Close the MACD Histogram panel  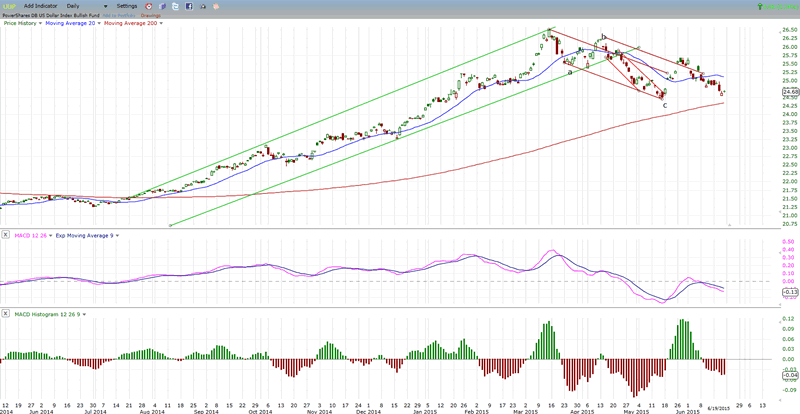5,314
